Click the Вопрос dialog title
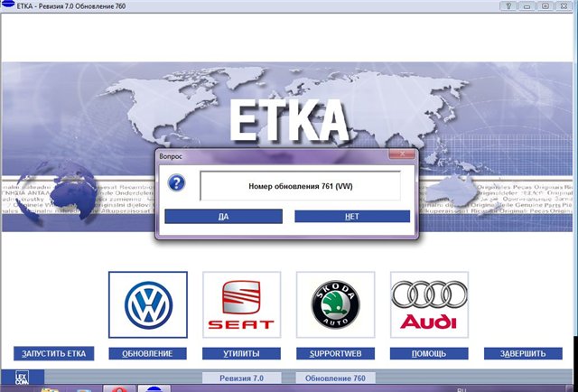 171,156
